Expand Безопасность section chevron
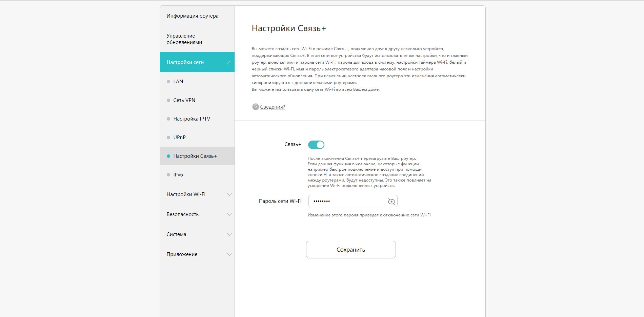The height and width of the screenshot is (317, 644). tap(229, 214)
